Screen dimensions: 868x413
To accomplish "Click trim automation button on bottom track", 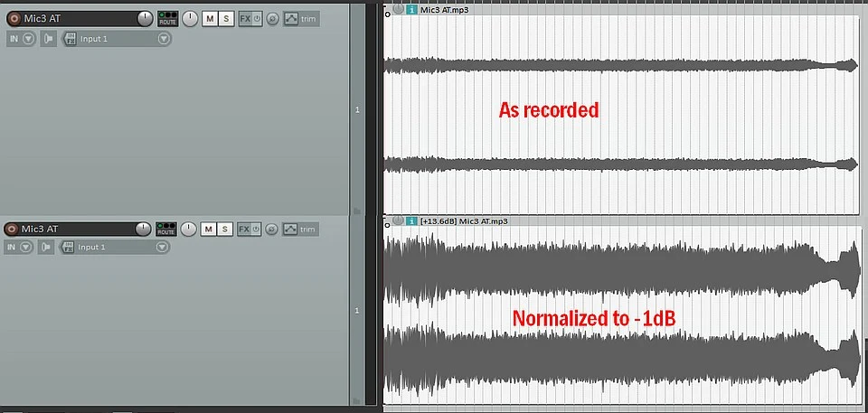I will (300, 230).
